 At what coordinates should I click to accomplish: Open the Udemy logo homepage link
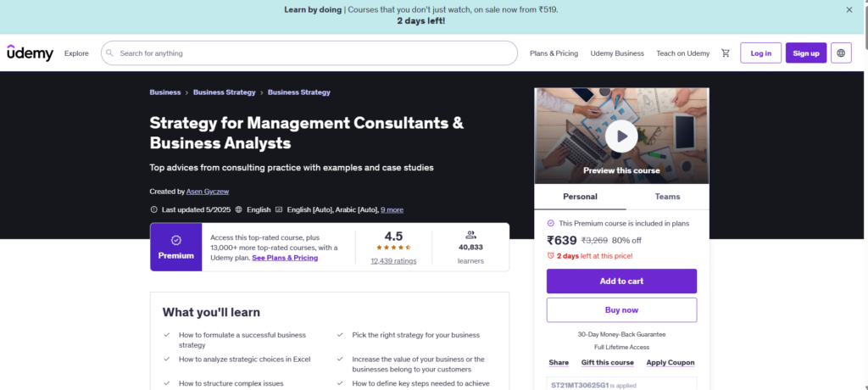coord(30,53)
